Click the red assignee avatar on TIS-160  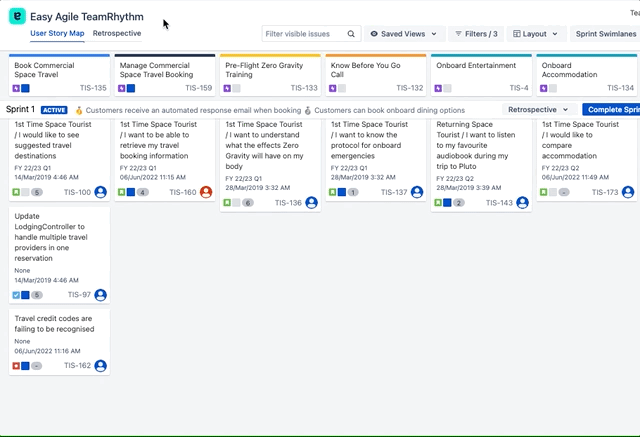coord(206,192)
